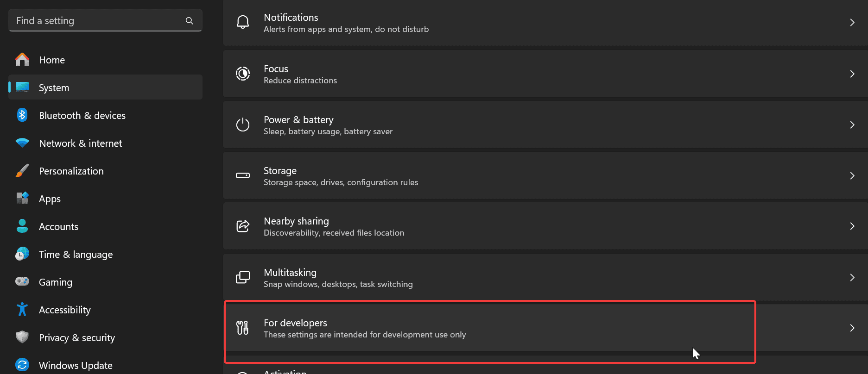Click the Storage drive icon

coord(242,175)
